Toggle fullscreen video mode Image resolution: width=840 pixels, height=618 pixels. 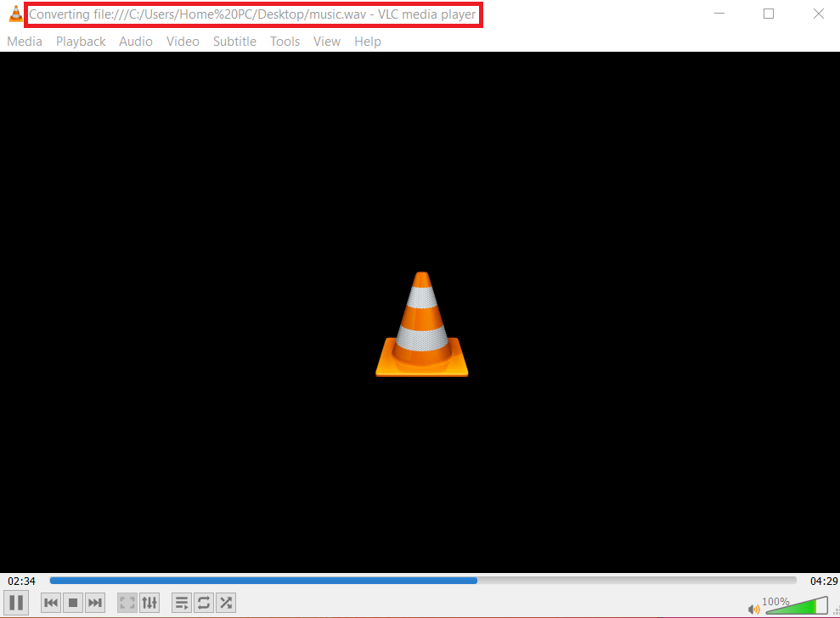(x=127, y=603)
